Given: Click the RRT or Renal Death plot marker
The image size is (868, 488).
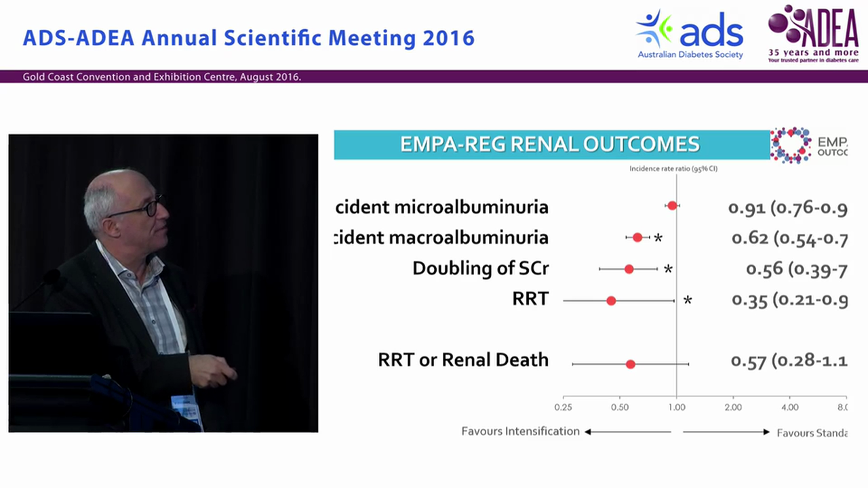Looking at the screenshot, I should tap(630, 364).
